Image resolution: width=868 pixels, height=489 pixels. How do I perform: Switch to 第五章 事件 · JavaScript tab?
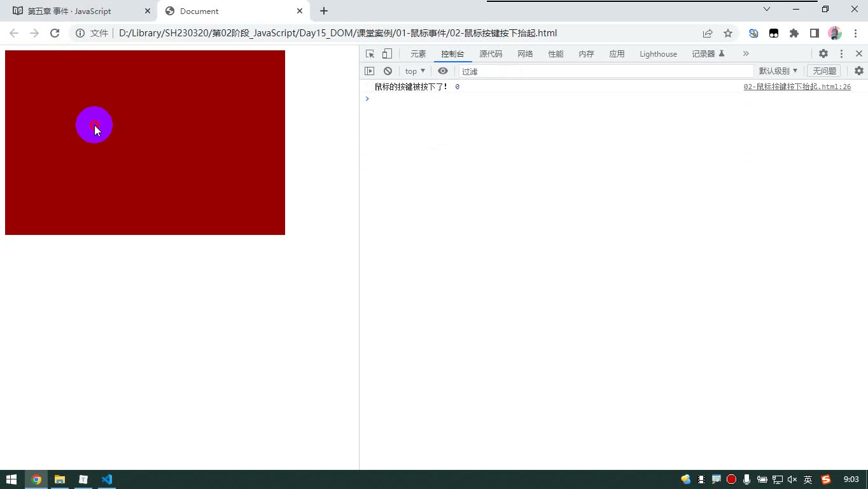tap(79, 11)
